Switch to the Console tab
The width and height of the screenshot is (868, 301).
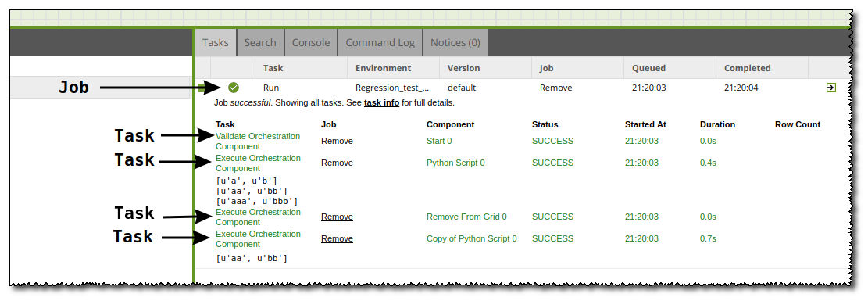311,43
